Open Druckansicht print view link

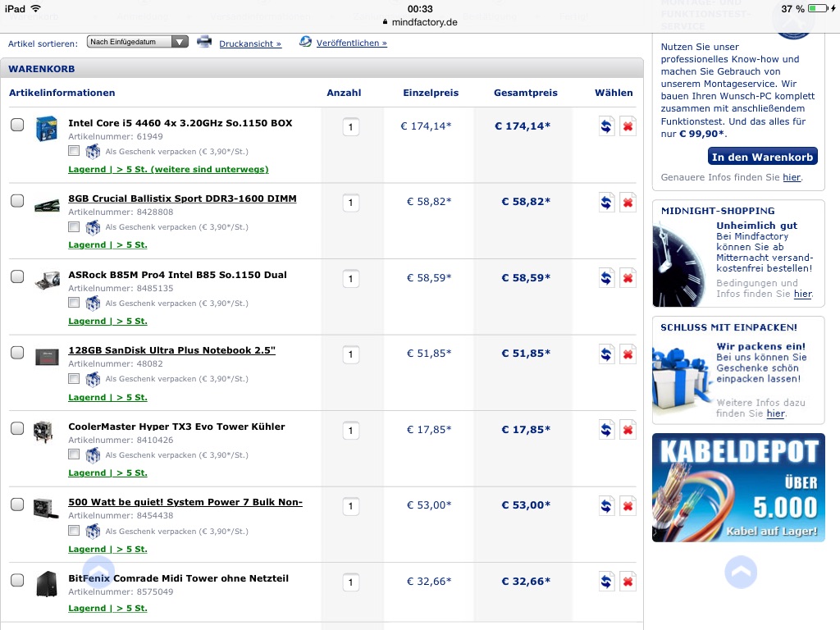250,44
